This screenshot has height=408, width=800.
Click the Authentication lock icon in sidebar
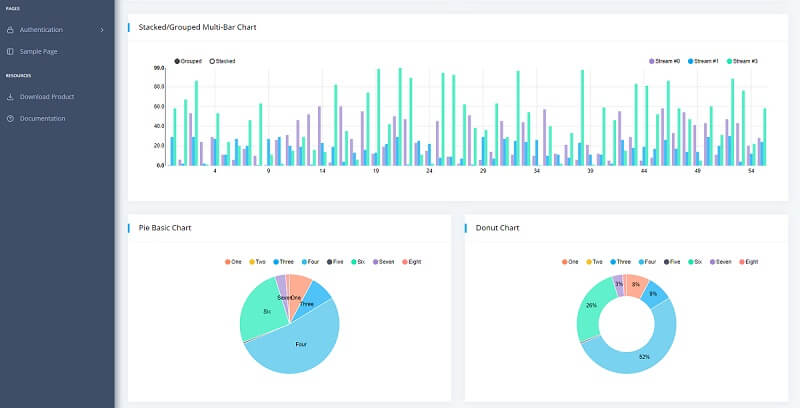(x=10, y=29)
